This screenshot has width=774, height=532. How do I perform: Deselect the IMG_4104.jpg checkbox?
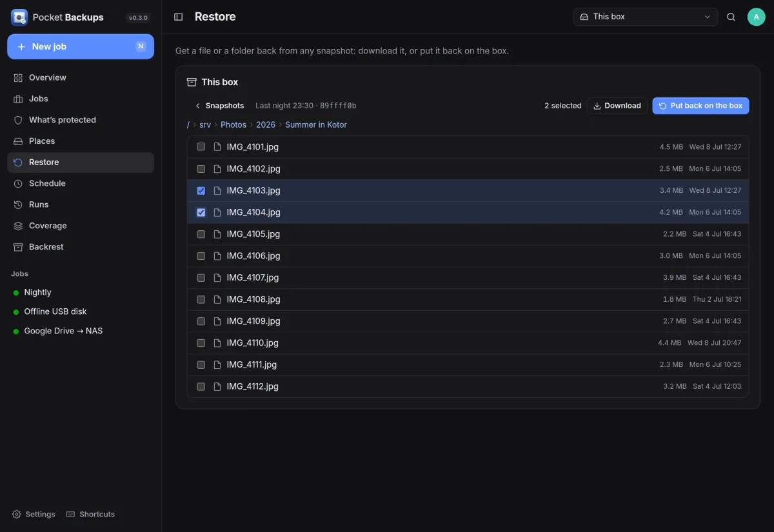coord(201,212)
